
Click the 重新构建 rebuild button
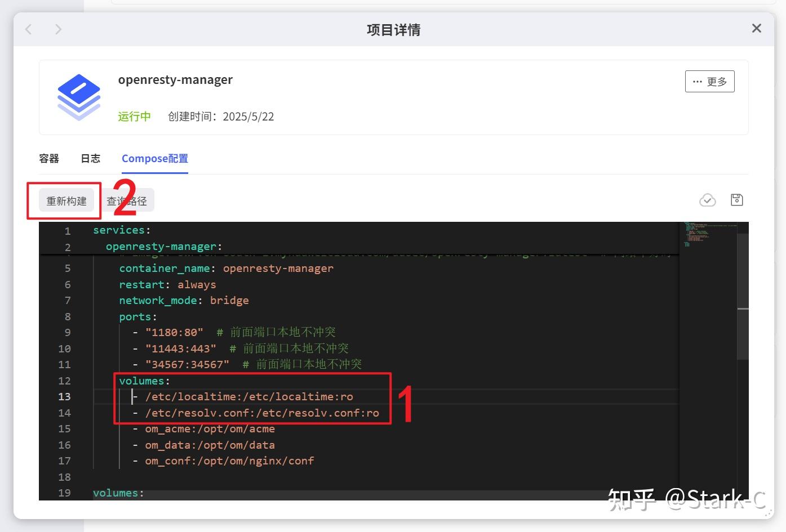click(x=65, y=200)
